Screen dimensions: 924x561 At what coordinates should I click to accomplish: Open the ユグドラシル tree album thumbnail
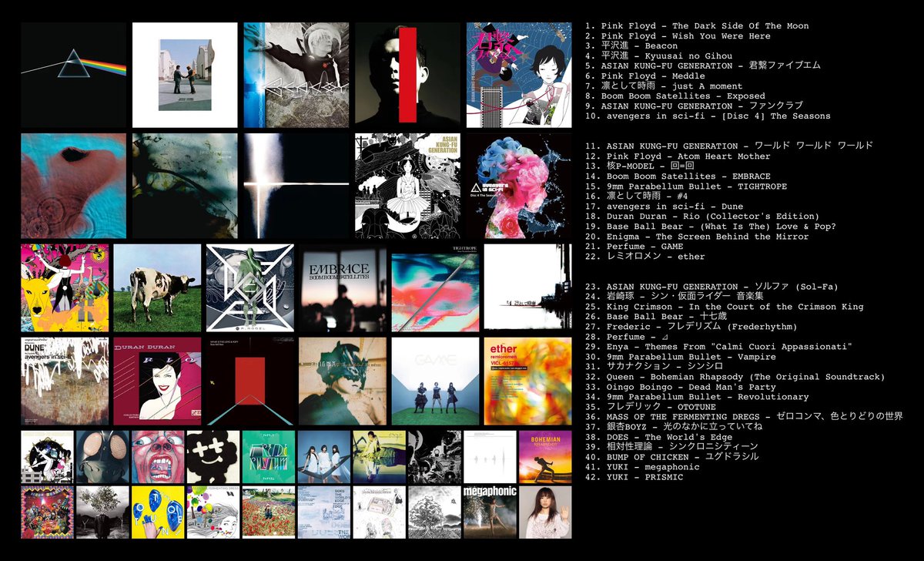pyautogui.click(x=434, y=512)
